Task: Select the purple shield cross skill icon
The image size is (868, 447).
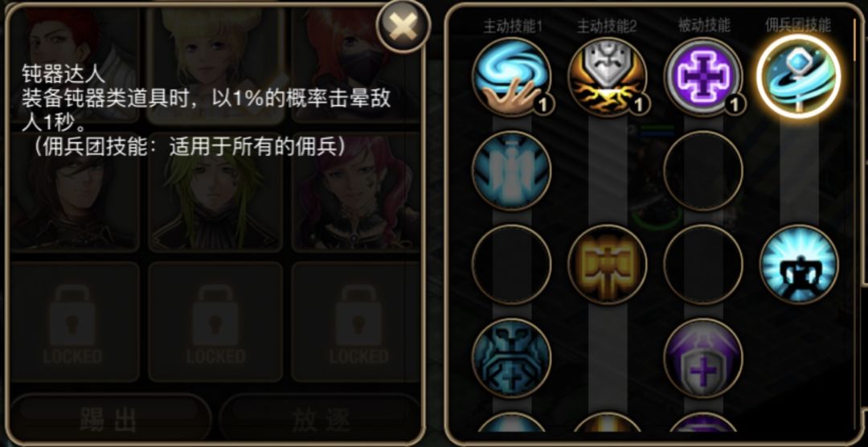Action: point(703,358)
